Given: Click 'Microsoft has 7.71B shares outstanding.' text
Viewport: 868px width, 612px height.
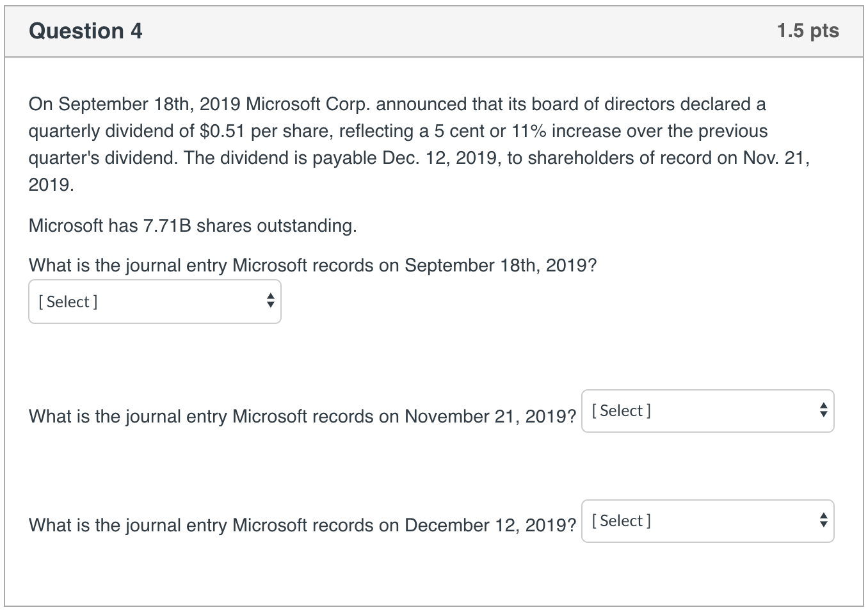Looking at the screenshot, I should tap(193, 225).
